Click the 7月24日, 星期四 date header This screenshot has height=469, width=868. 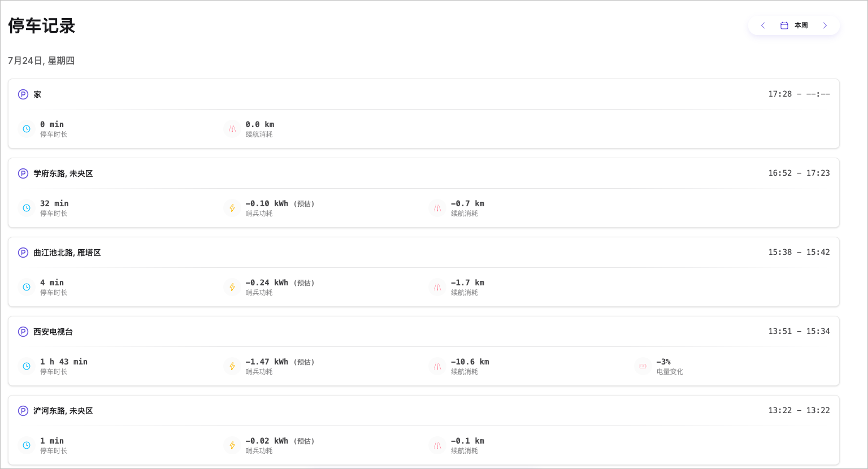pos(41,60)
